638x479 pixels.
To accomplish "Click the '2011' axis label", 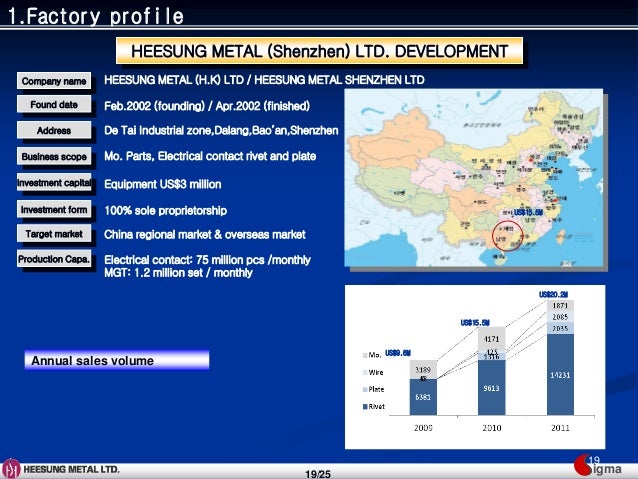I will click(560, 428).
